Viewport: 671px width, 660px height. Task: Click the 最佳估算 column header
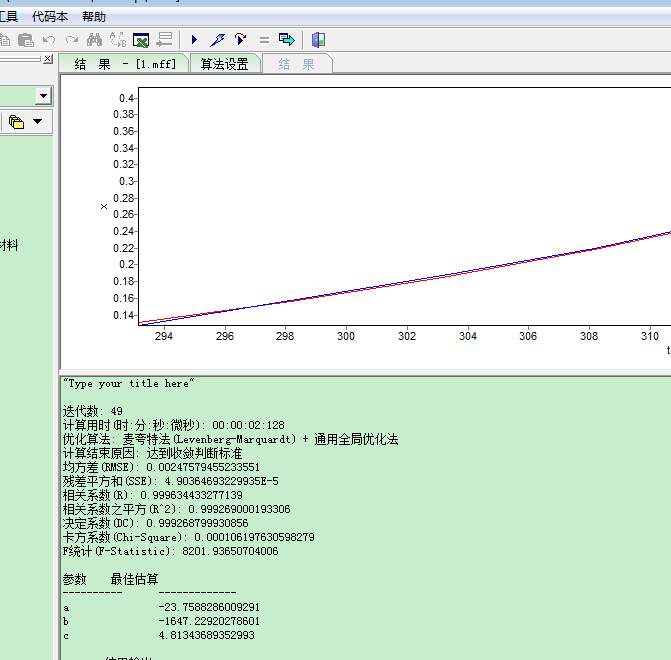[x=134, y=579]
